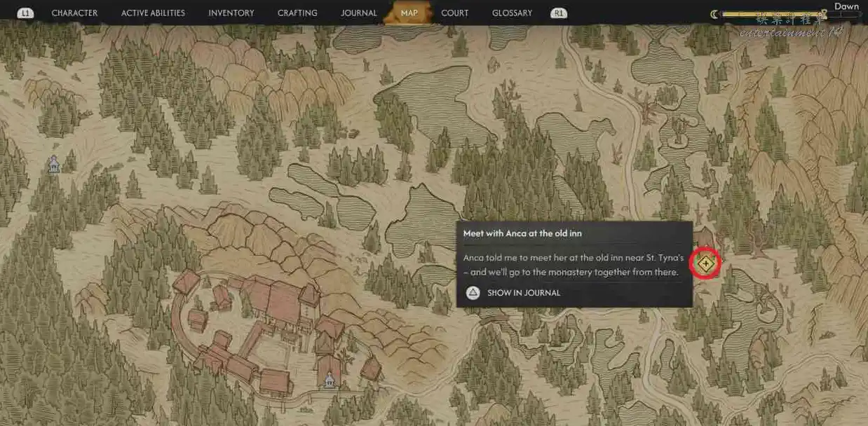868x426 pixels.
Task: Open the Glossary tab
Action: coord(512,13)
